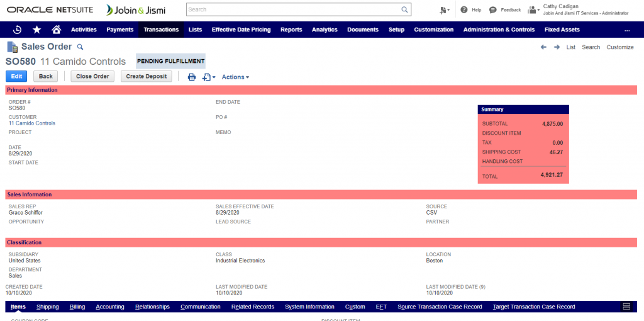644x321 pixels.
Task: Collapse the Classification section header
Action: click(321, 242)
